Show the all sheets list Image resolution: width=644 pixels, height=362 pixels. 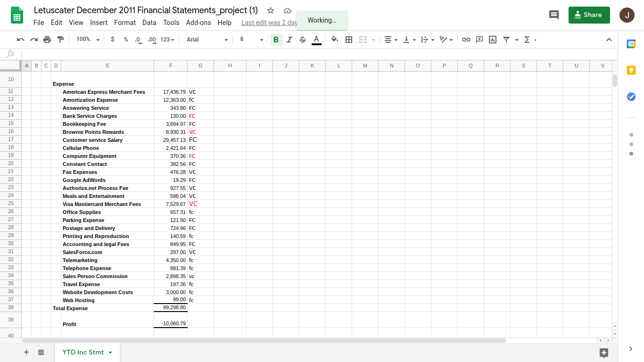[41, 352]
